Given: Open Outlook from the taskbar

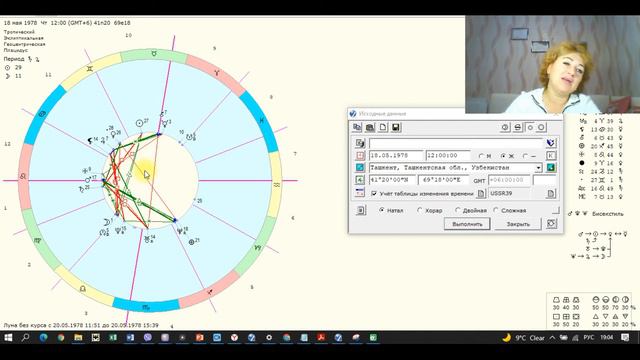Looking at the screenshot, I should point(217,338).
